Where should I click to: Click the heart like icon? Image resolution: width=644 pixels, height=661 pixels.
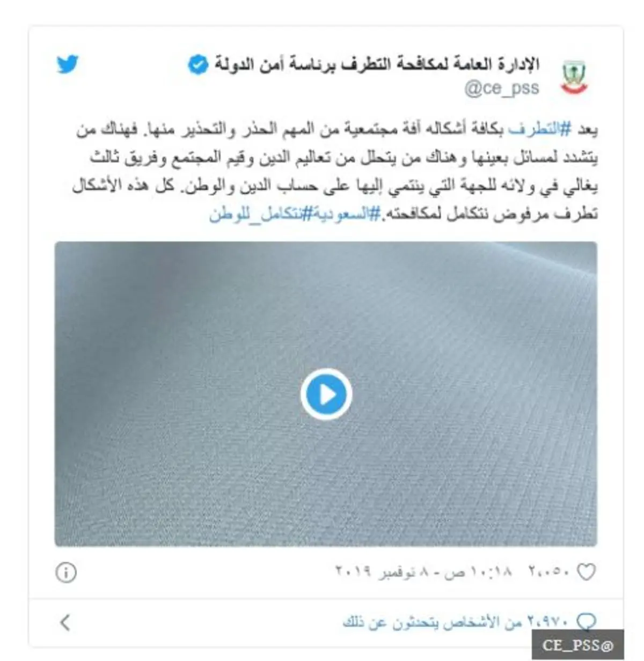(x=586, y=572)
